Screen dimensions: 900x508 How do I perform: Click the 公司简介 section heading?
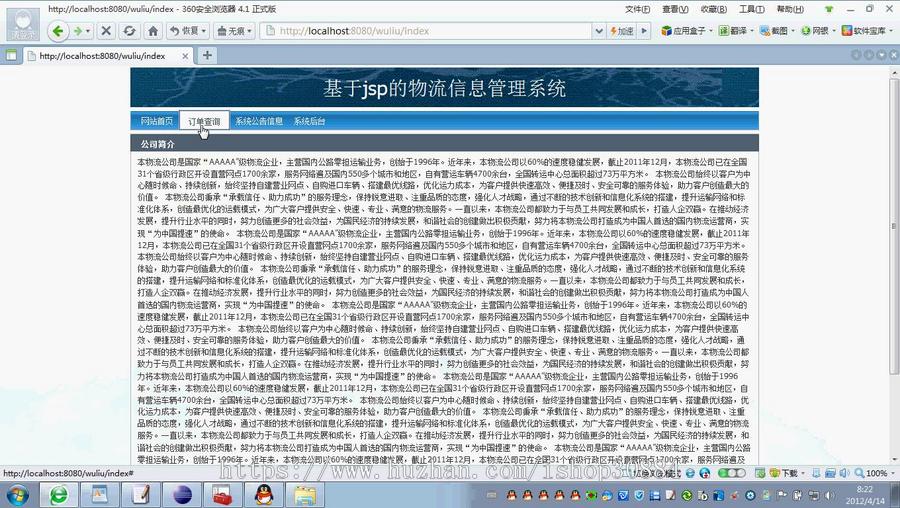[x=157, y=144]
